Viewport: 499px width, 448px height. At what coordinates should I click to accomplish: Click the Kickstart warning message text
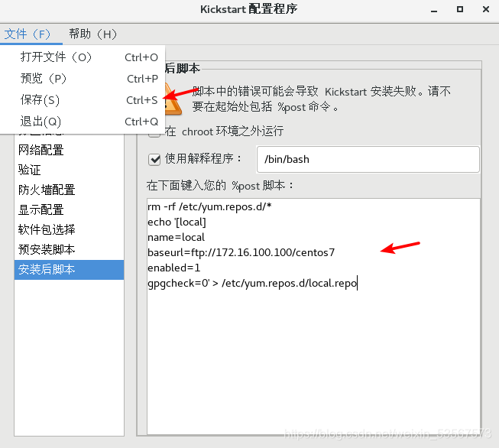(x=322, y=99)
